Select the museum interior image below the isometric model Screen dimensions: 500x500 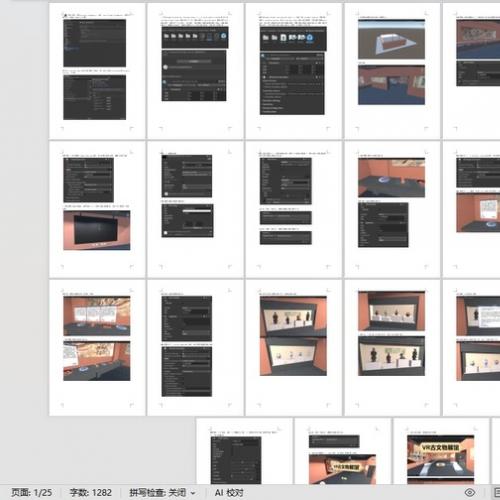click(x=391, y=85)
